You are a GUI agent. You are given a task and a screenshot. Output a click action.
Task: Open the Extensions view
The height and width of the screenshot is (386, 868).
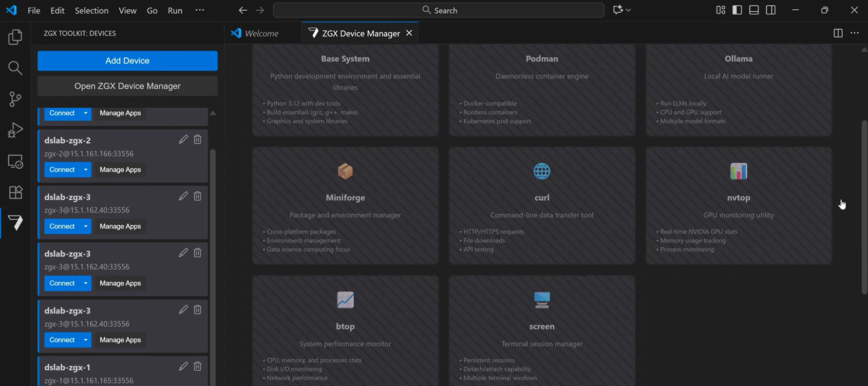[15, 193]
